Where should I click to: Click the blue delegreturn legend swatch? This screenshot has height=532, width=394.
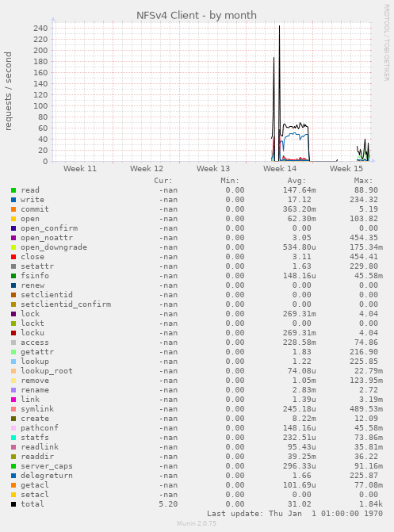point(13,476)
